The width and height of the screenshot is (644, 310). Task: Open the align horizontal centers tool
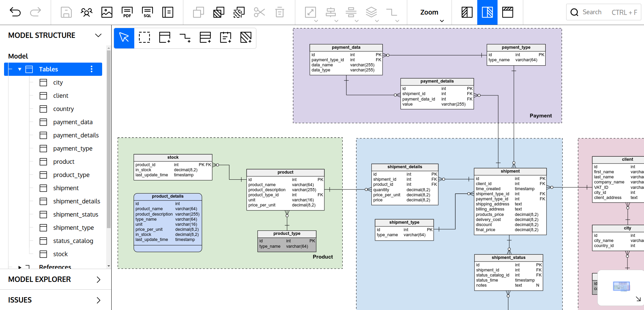(351, 12)
